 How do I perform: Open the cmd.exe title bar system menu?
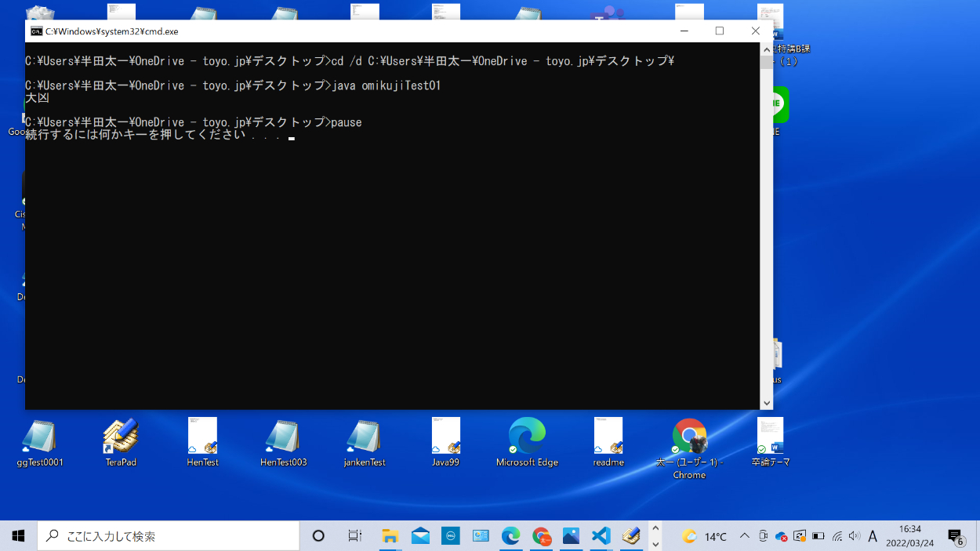[x=36, y=31]
